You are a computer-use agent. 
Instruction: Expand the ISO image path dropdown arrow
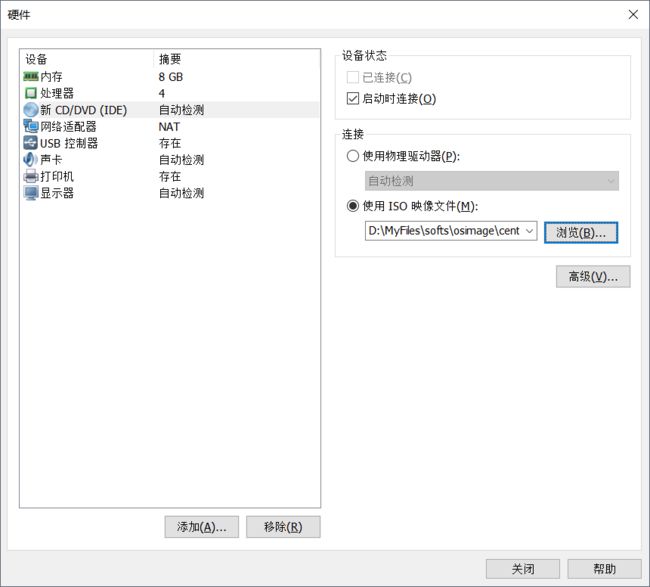point(529,231)
